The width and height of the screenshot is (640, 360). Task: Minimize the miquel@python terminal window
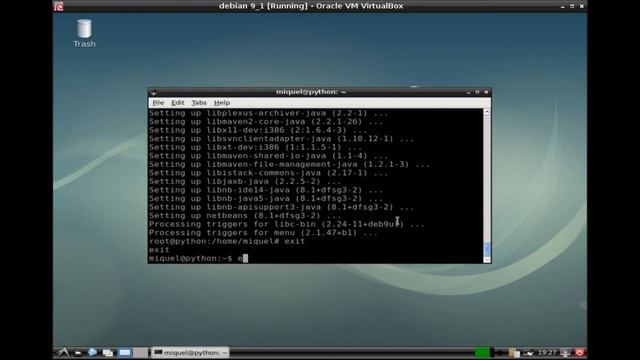468,92
